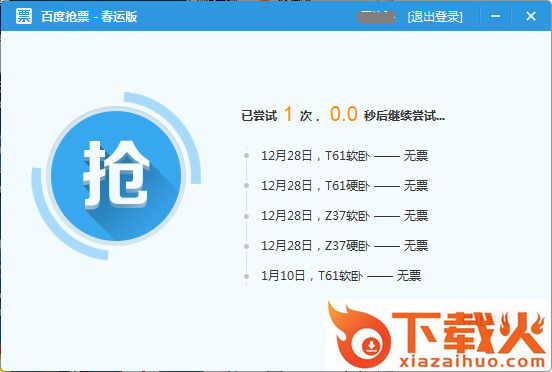Click the 退出登录 logout link
Viewport: 552px width, 372px height.
click(x=435, y=17)
